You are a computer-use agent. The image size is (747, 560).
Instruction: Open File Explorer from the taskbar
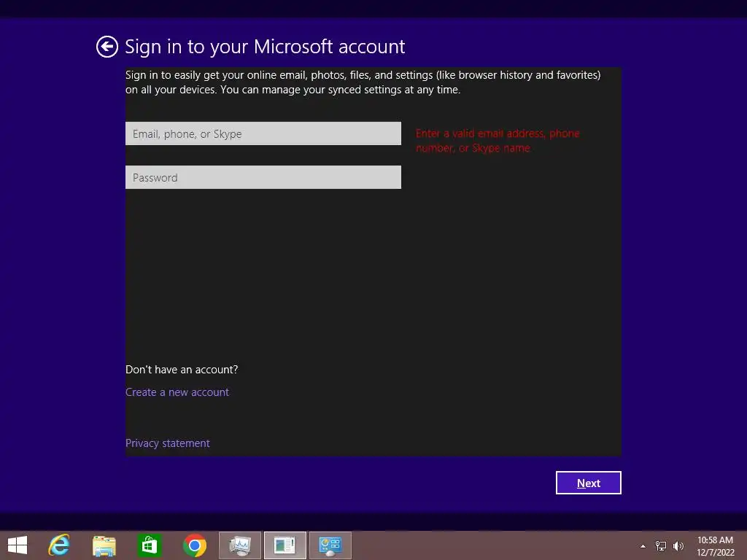coord(104,545)
